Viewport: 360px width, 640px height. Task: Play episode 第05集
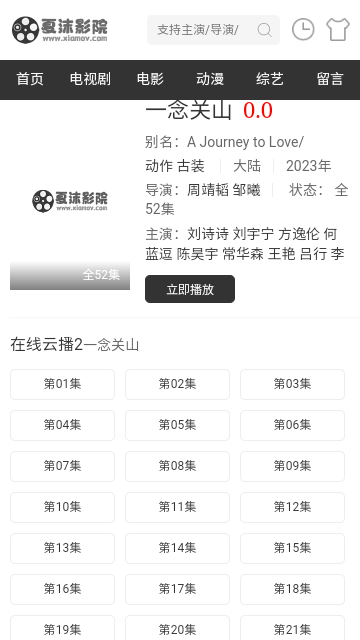pos(177,425)
